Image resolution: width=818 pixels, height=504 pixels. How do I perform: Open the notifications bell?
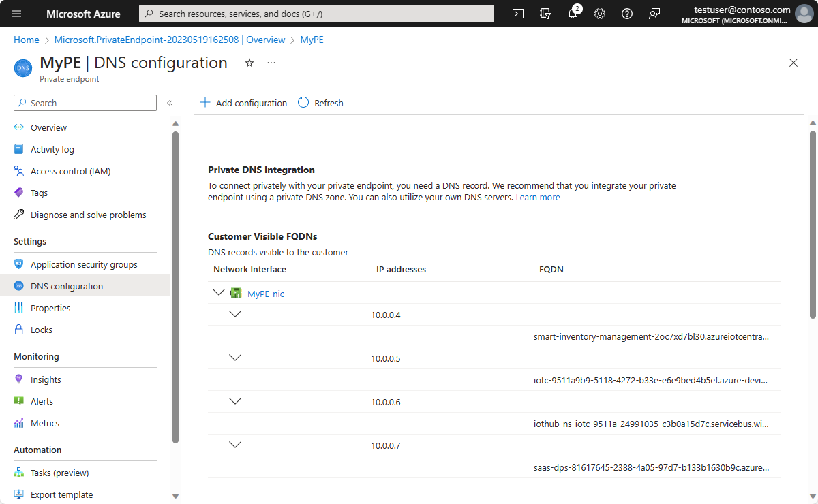(x=573, y=13)
